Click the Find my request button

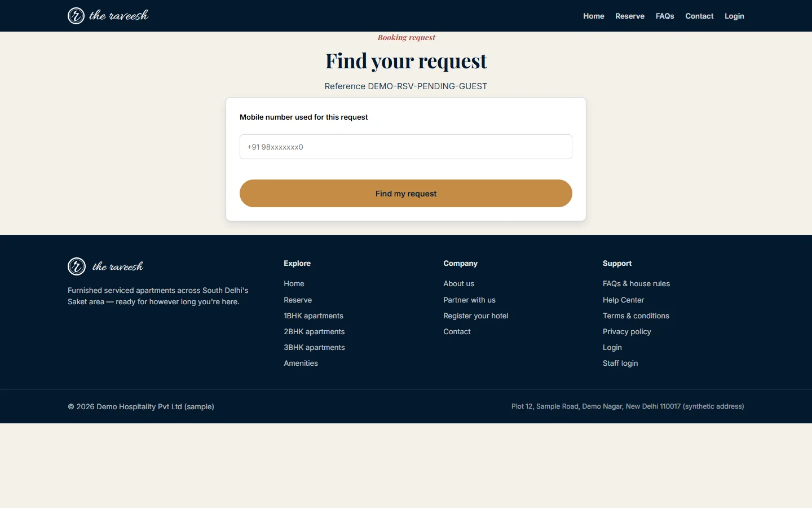click(x=406, y=194)
